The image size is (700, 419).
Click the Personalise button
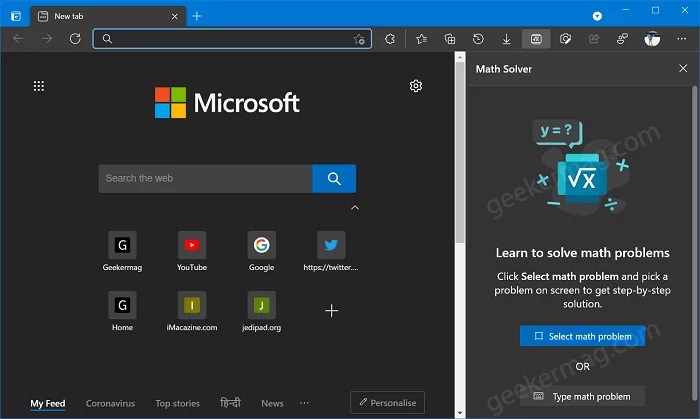(x=388, y=402)
